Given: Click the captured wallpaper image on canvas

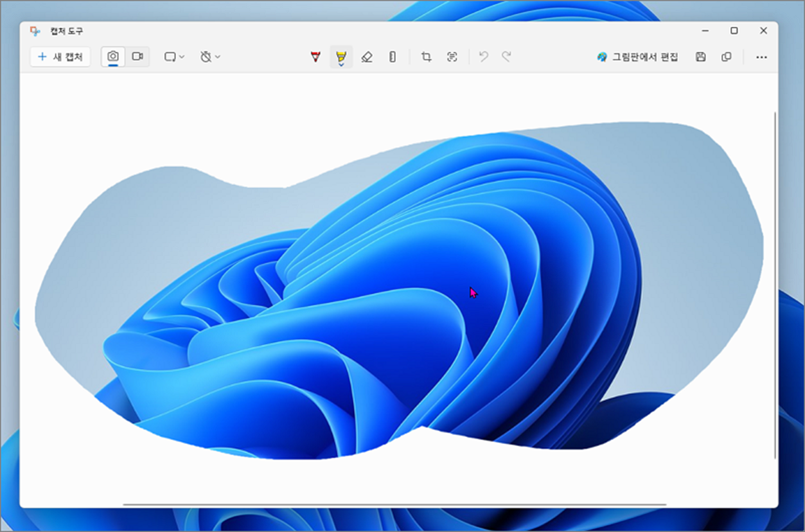Looking at the screenshot, I should click(x=399, y=290).
